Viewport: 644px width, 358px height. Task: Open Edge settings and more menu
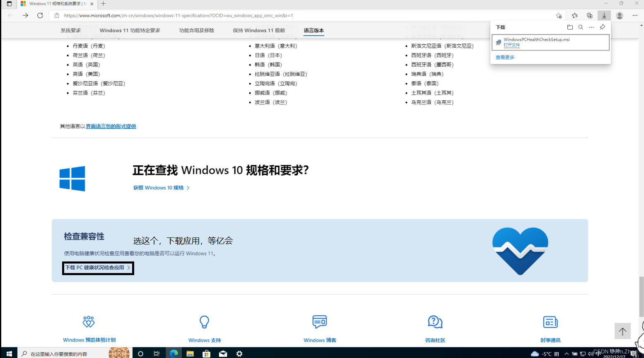click(635, 15)
